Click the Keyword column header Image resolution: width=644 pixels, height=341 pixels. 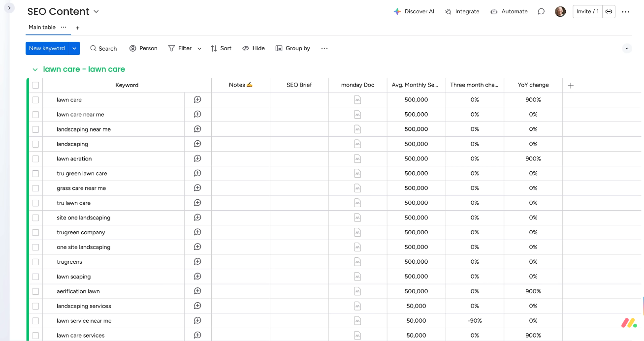[x=127, y=85]
